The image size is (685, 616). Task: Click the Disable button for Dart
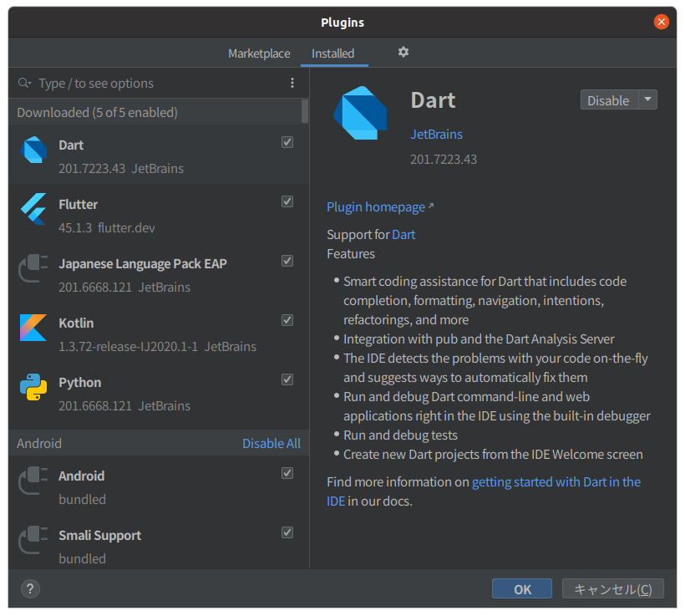pyautogui.click(x=609, y=100)
